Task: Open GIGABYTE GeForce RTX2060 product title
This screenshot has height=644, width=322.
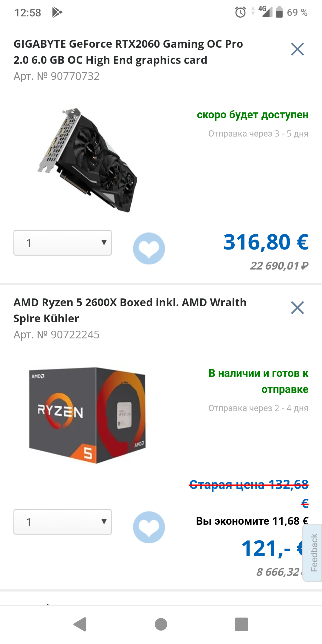Action: coord(128,52)
